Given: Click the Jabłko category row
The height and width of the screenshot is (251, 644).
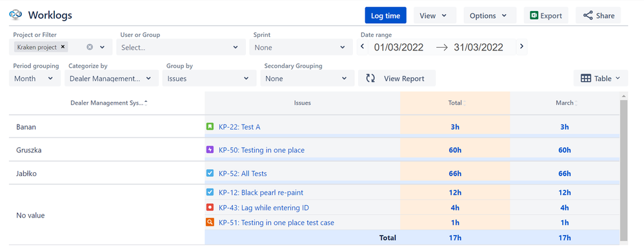Looking at the screenshot, I should pos(106,174).
